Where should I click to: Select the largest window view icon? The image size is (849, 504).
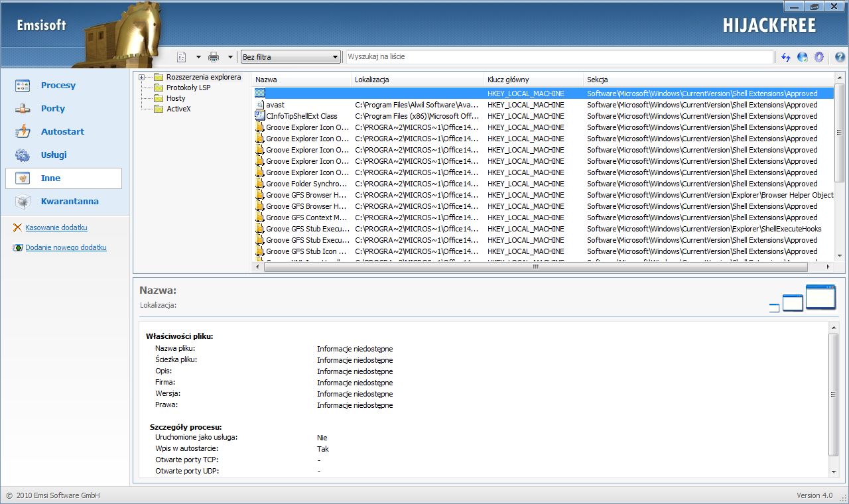point(820,297)
